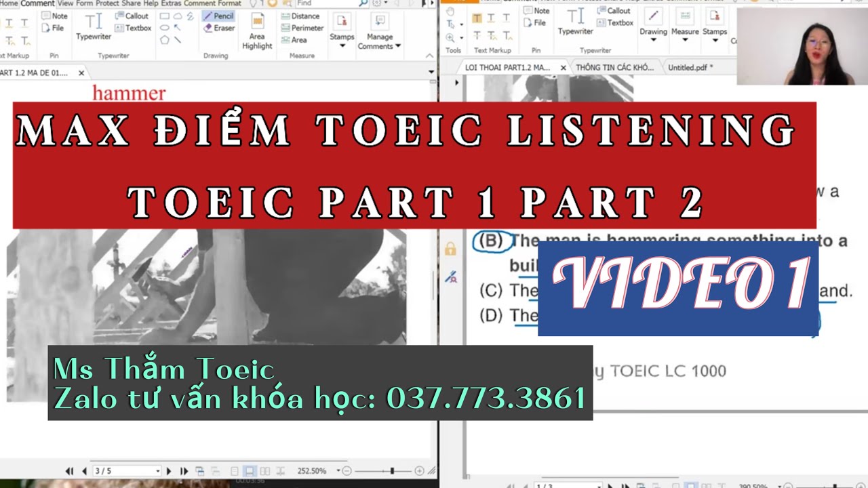Add a Note in right window ribbon
868x488 pixels.
pos(536,11)
